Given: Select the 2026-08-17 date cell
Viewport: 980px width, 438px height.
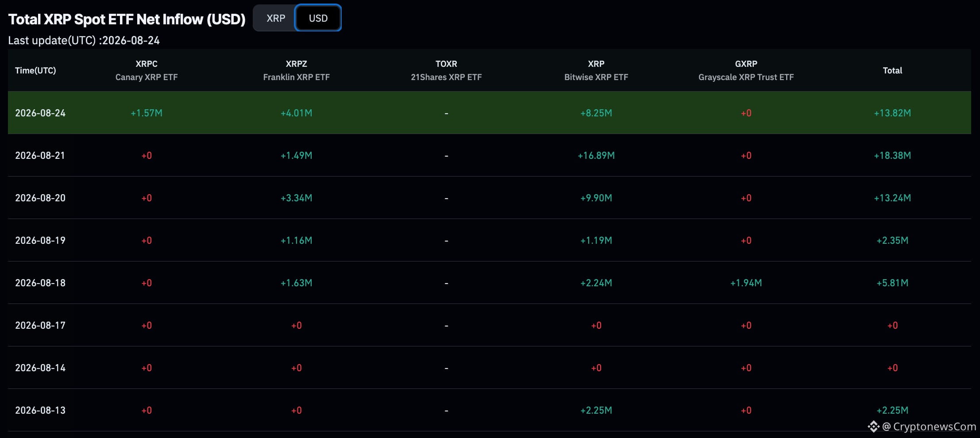Looking at the screenshot, I should [40, 325].
